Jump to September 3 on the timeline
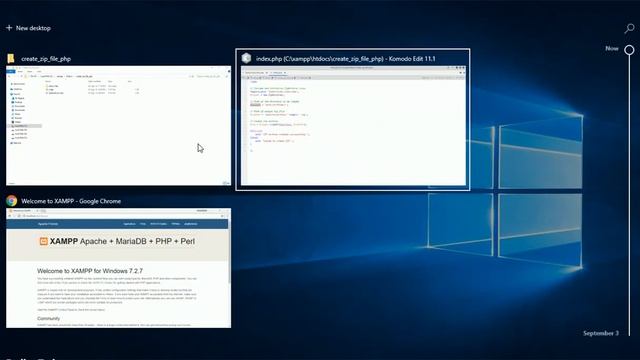 click(600, 333)
